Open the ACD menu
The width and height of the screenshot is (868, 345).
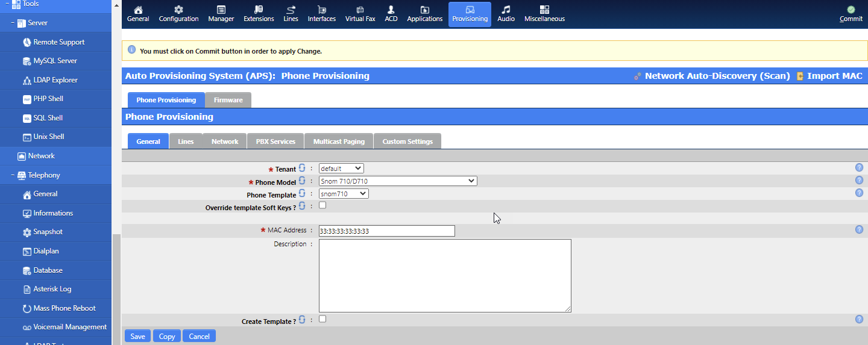[x=391, y=14]
